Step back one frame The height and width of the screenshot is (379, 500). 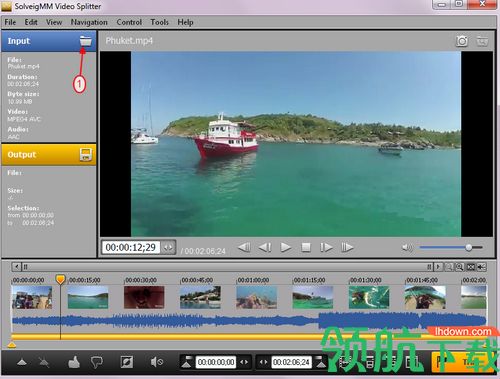(265, 247)
